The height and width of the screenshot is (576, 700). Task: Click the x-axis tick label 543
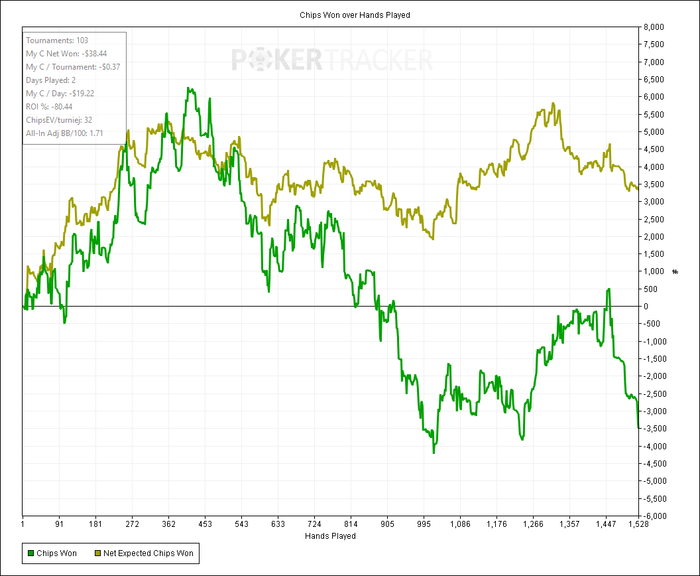(x=242, y=524)
